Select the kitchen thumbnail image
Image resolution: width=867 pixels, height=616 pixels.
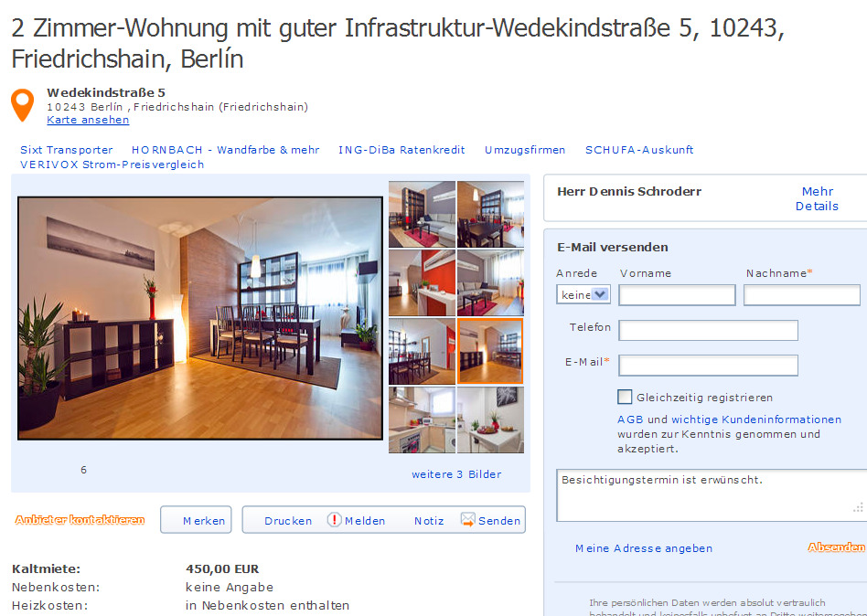pos(422,420)
